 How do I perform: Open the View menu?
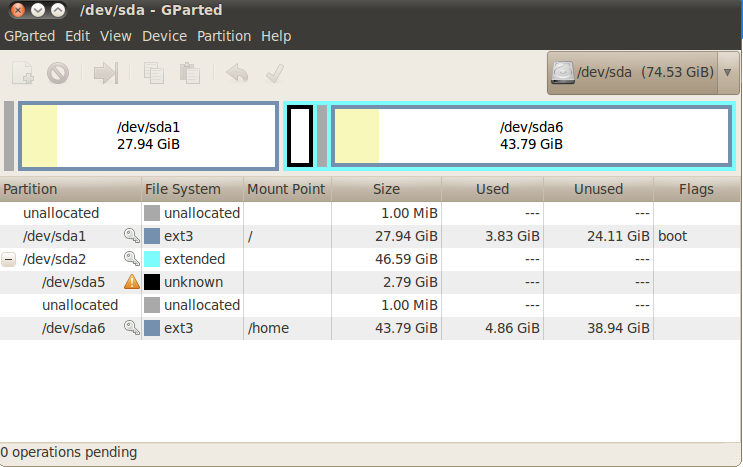tap(116, 36)
